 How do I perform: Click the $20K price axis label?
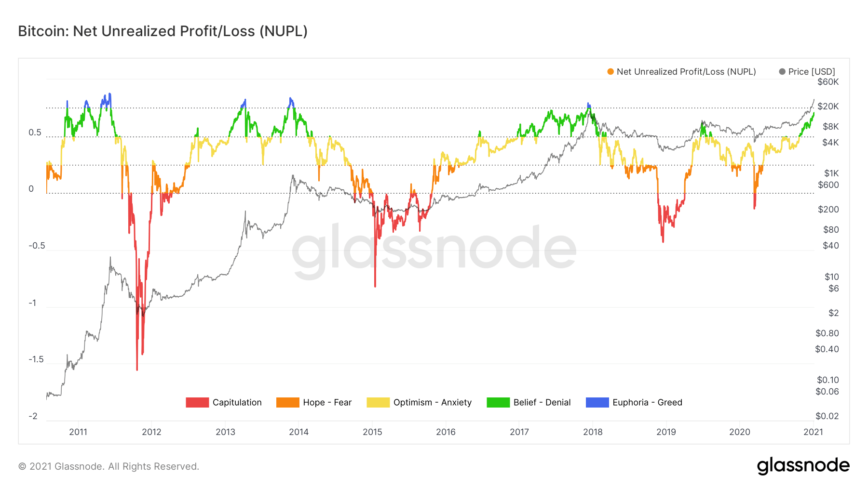(828, 106)
